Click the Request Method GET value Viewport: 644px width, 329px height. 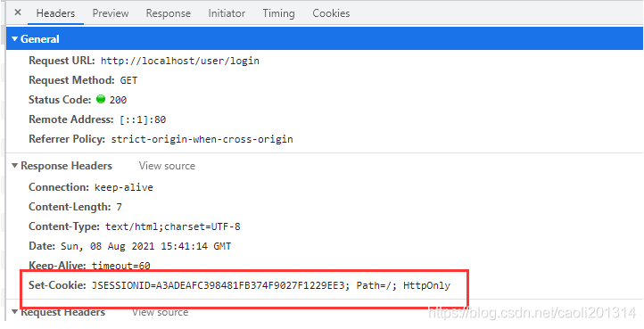128,80
